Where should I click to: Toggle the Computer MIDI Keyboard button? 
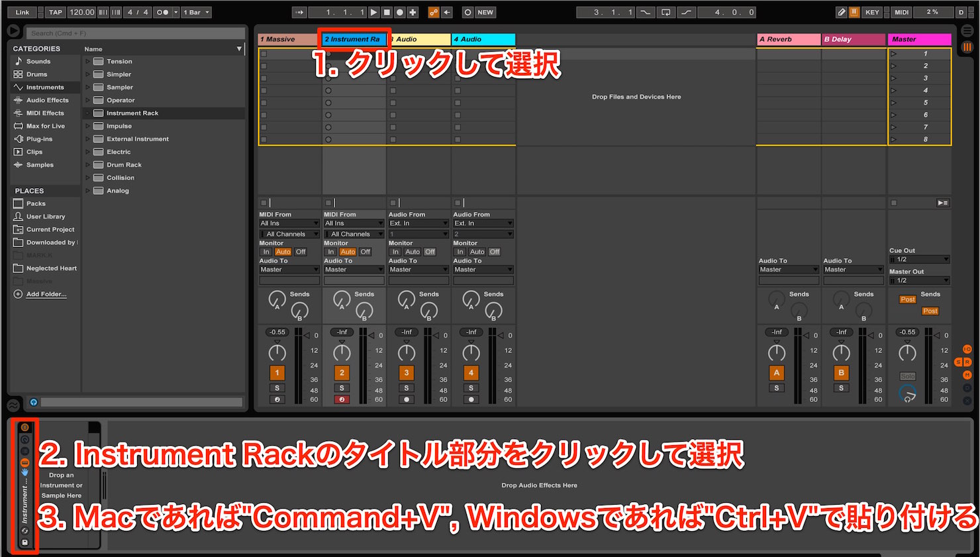pos(854,12)
